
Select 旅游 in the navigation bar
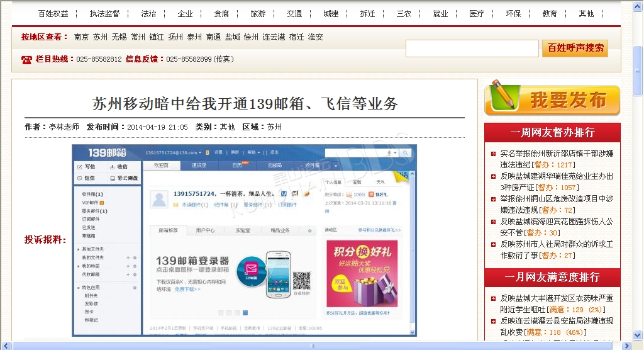pyautogui.click(x=258, y=14)
